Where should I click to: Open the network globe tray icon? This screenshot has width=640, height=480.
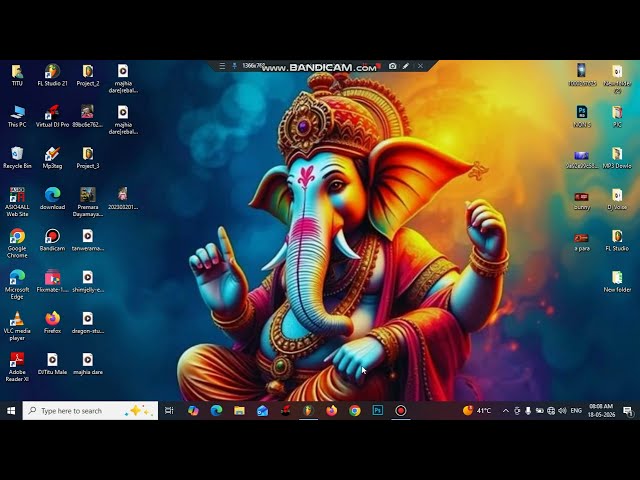[551, 411]
